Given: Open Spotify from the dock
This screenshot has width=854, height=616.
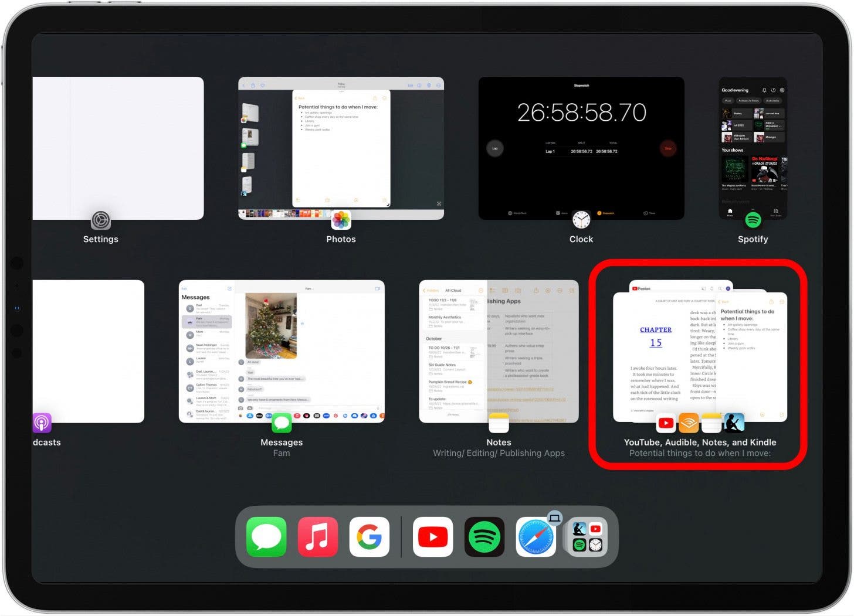Looking at the screenshot, I should 484,536.
